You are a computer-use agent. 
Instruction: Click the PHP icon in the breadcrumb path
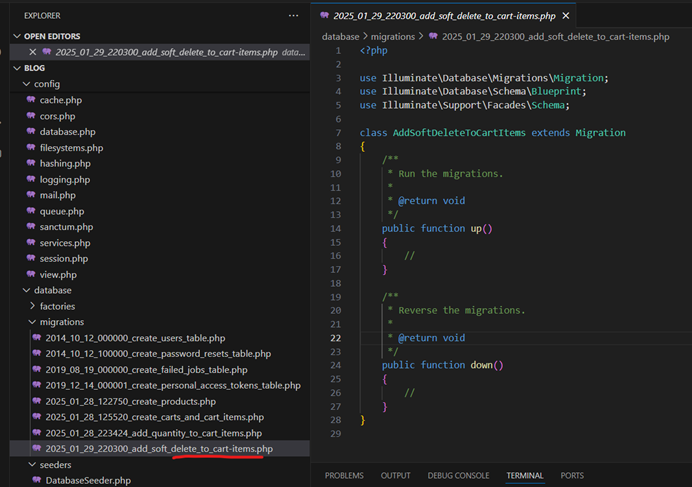click(x=433, y=36)
